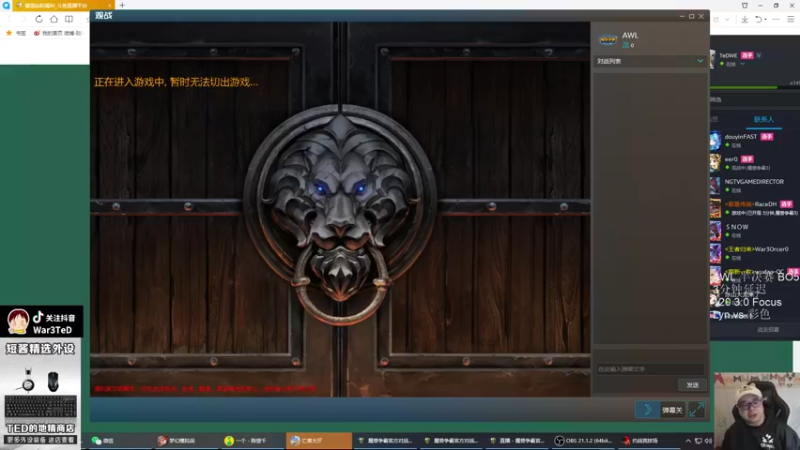Show hidden system tray icons
Screen dimensions: 800x450
pyautogui.click(x=688, y=441)
